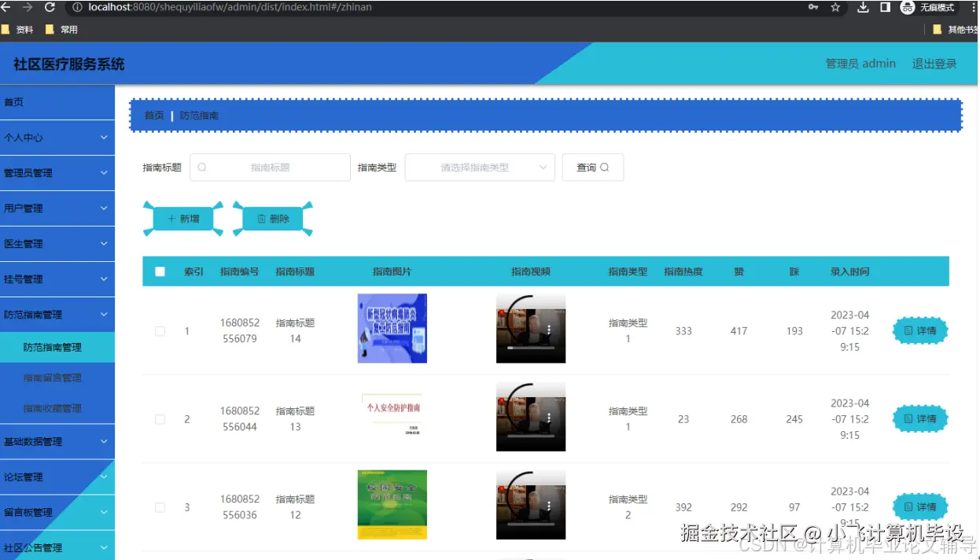Open the split-view panel icon in browser toolbar
The width and height of the screenshot is (980, 560).
[885, 7]
